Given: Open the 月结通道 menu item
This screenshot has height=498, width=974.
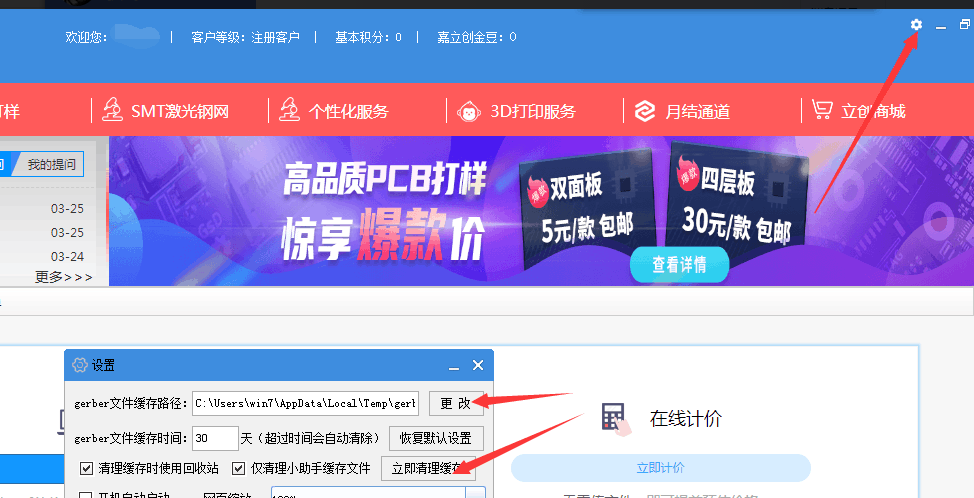Looking at the screenshot, I should click(x=697, y=111).
